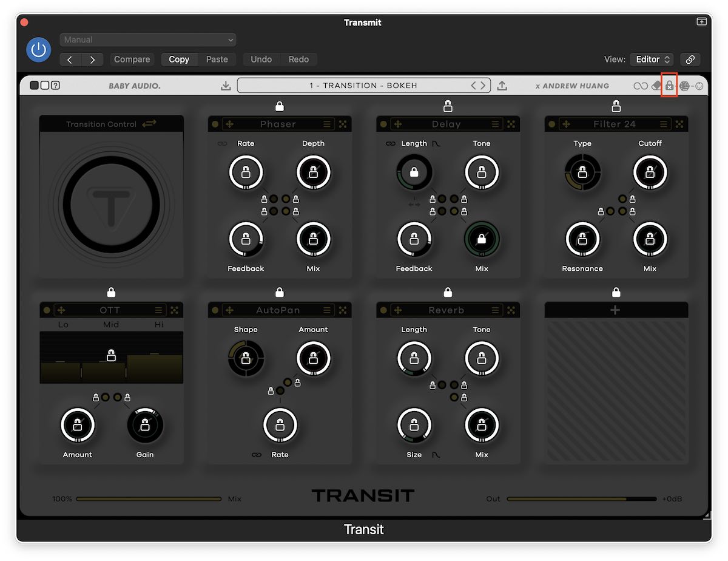Image resolution: width=728 pixels, height=561 pixels.
Task: Add a module with the plus button
Action: click(616, 310)
